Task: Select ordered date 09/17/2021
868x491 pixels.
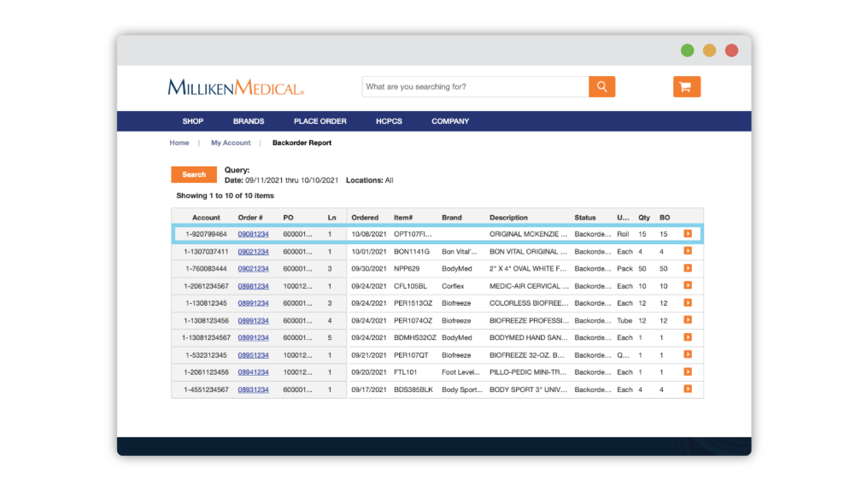Action: [x=369, y=389]
